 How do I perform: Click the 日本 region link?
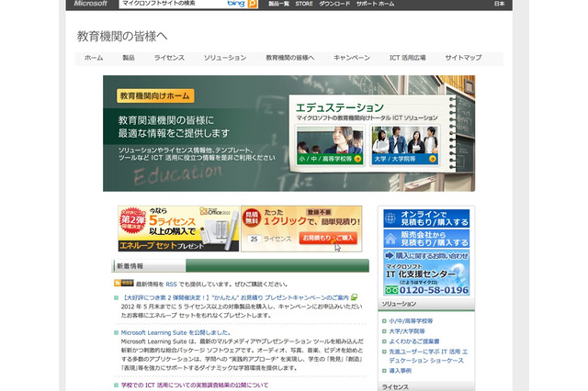(x=499, y=4)
